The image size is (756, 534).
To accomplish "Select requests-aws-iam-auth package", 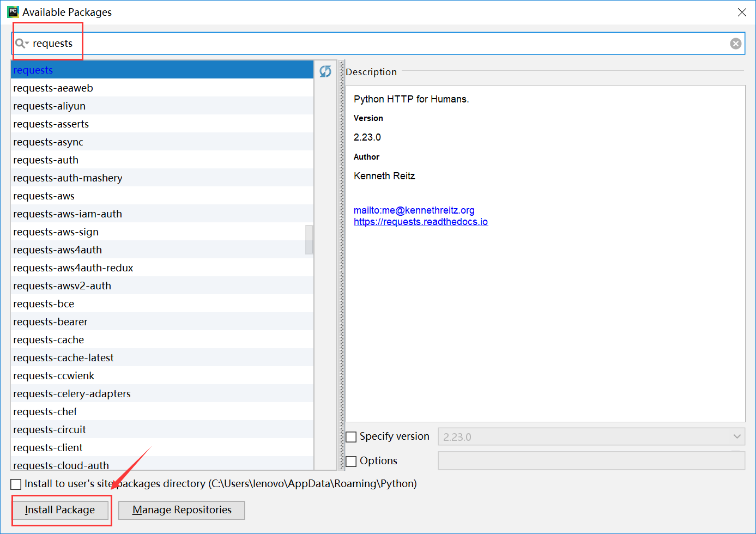I will tap(162, 214).
